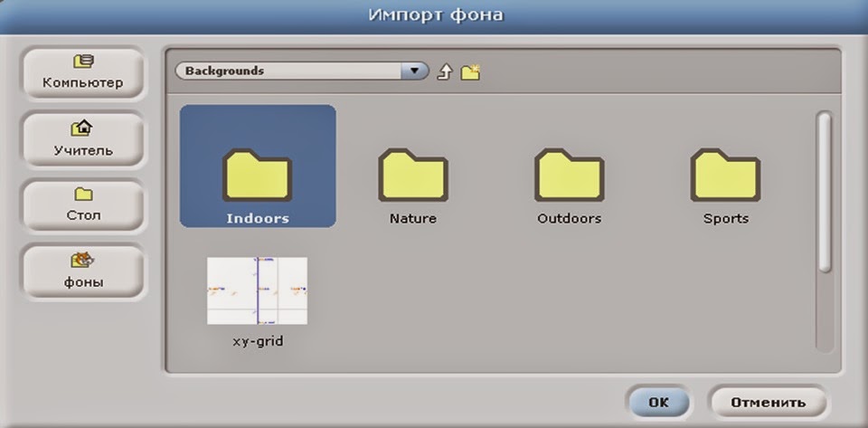Go up one folder level
This screenshot has width=868, height=428.
445,72
